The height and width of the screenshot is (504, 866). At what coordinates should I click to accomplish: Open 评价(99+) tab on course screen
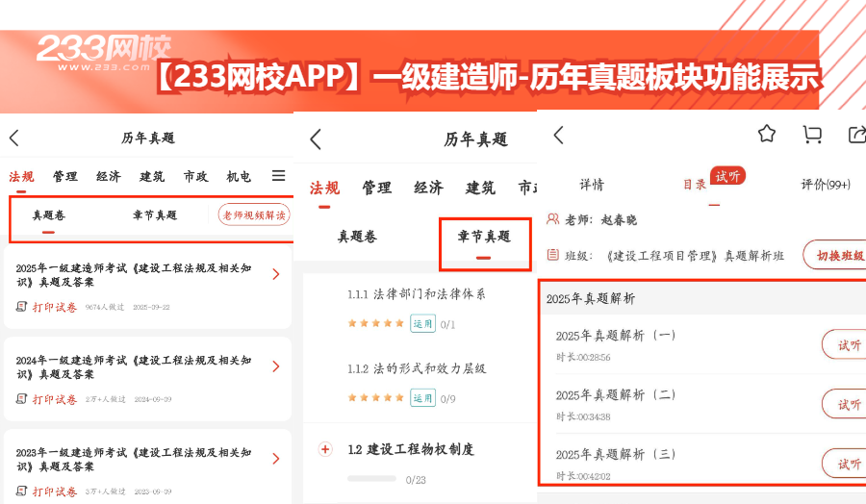(x=826, y=185)
